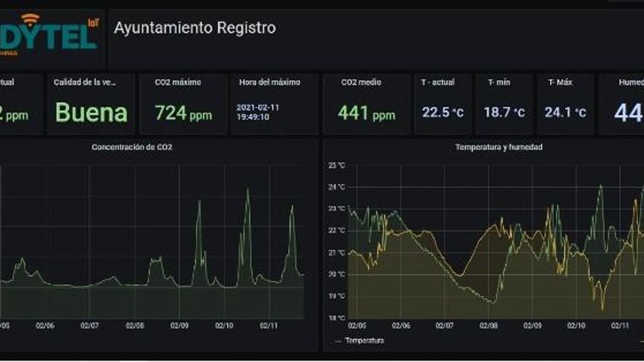Click the 02/09 label on the CO2 chart axis

tap(179, 325)
